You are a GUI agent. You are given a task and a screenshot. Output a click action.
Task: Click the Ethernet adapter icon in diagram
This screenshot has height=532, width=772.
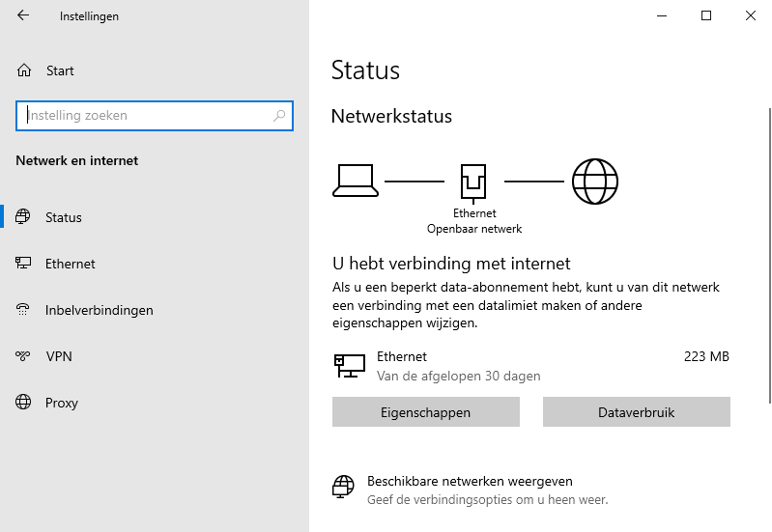pos(473,182)
